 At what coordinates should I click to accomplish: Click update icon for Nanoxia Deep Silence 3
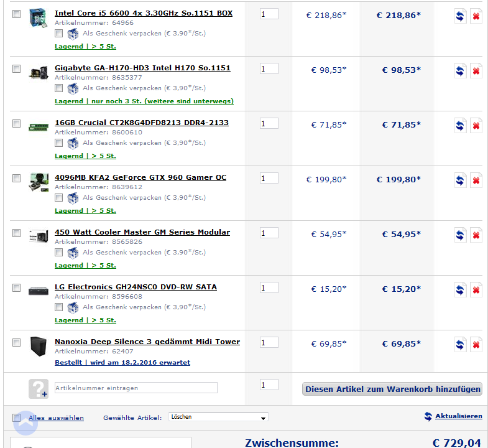click(x=460, y=345)
